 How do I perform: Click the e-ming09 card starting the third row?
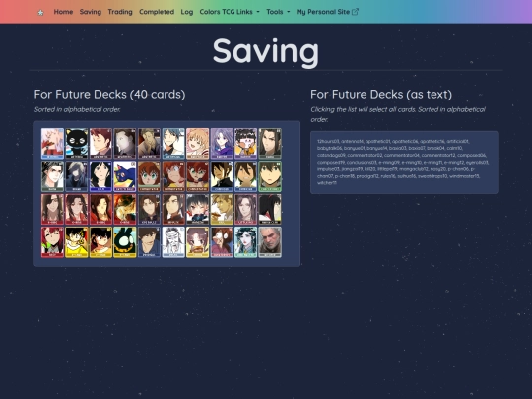(52, 209)
